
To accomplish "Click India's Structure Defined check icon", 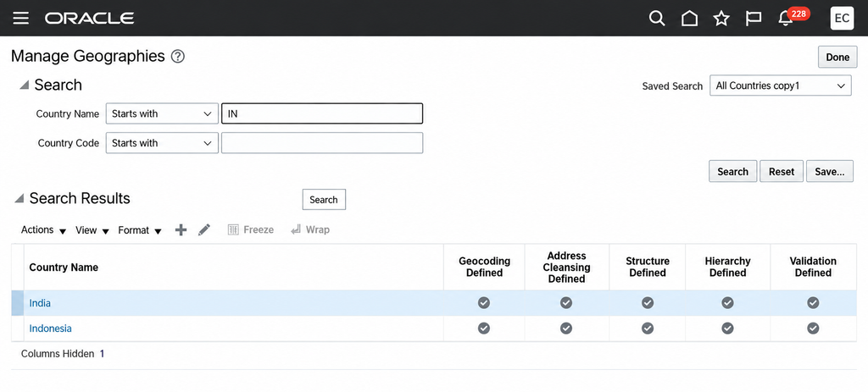I will point(648,303).
